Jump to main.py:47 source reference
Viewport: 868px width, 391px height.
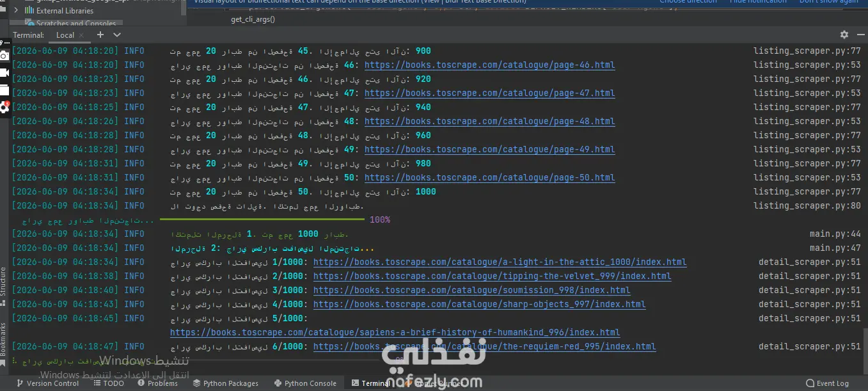click(x=835, y=248)
